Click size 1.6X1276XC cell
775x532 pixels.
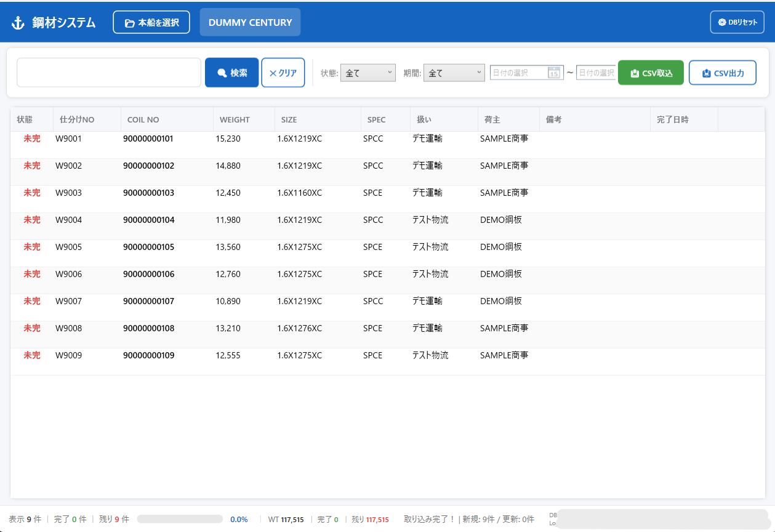click(x=300, y=328)
